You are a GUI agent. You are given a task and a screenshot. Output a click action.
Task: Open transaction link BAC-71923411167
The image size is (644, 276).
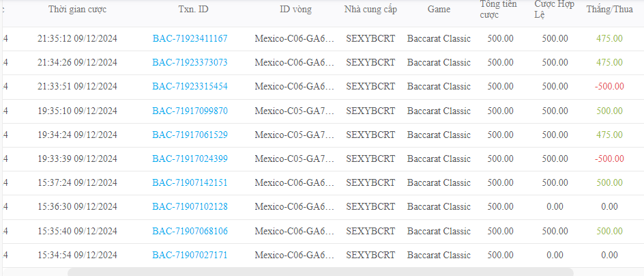point(190,38)
